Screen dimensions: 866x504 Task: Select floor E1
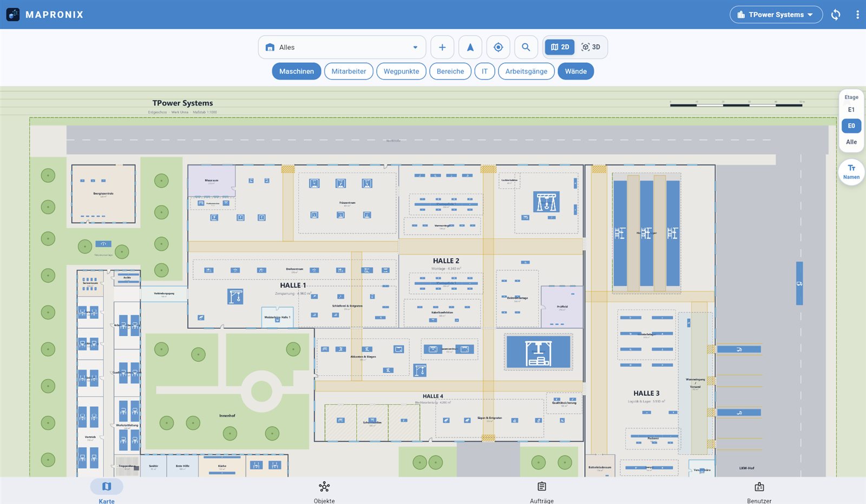(x=851, y=110)
